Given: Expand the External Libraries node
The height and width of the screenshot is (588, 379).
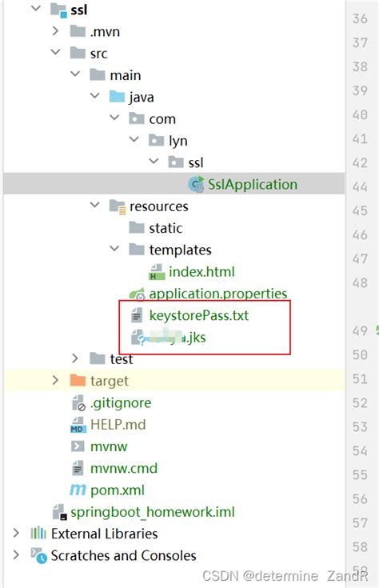Looking at the screenshot, I should 16,533.
